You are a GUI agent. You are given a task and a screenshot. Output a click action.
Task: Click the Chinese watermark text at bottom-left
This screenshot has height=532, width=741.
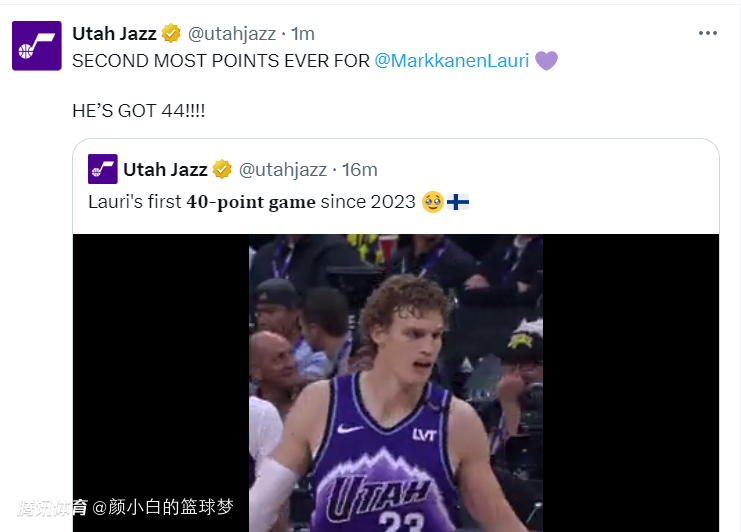point(125,507)
